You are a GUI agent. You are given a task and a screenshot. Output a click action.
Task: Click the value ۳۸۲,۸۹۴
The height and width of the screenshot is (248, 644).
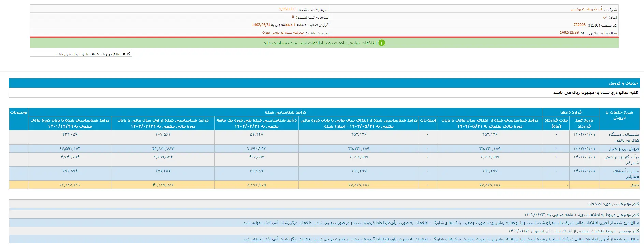[x=70, y=171]
